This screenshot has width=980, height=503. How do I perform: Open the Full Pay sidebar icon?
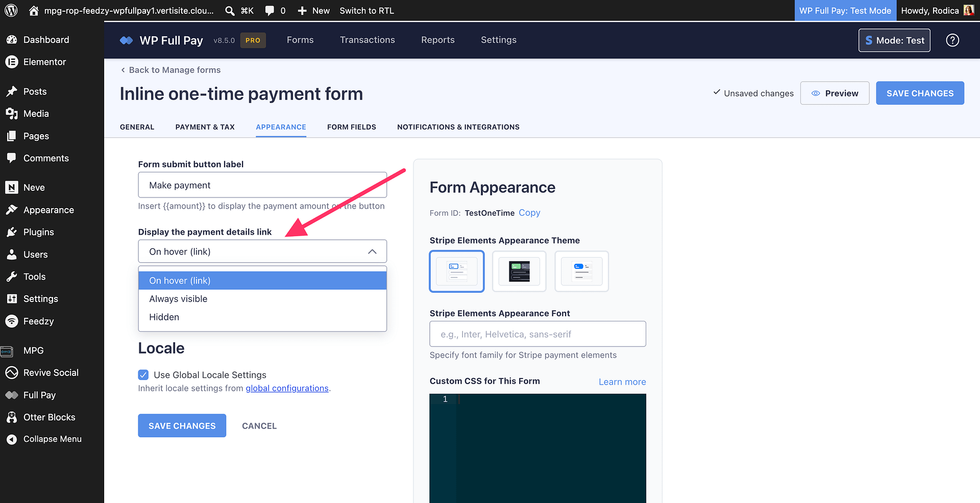(12, 395)
